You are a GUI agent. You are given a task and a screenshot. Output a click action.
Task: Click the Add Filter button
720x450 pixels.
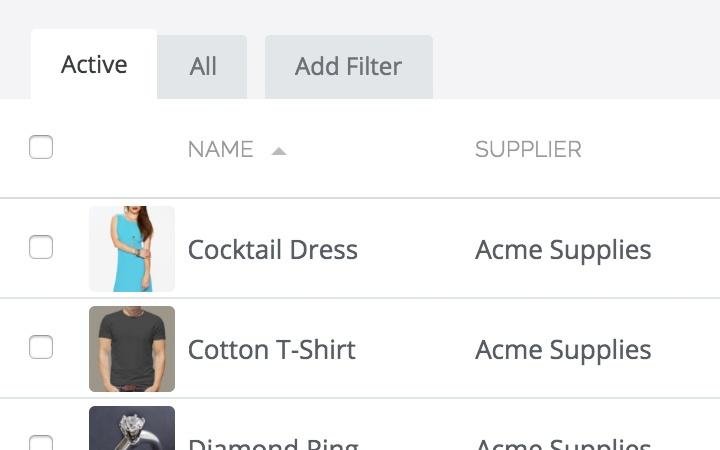point(349,67)
